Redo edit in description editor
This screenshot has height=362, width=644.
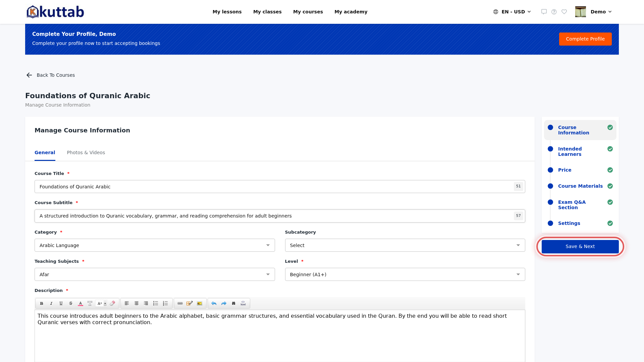coord(224,303)
